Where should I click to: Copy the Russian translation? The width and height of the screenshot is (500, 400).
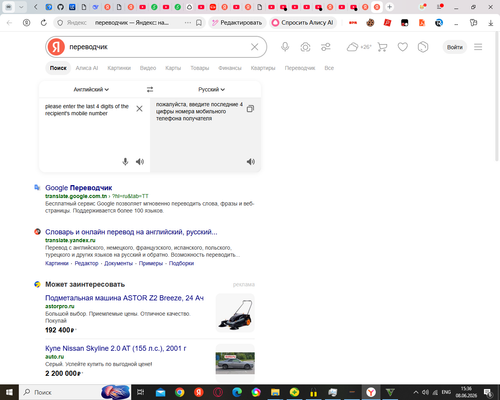250,109
